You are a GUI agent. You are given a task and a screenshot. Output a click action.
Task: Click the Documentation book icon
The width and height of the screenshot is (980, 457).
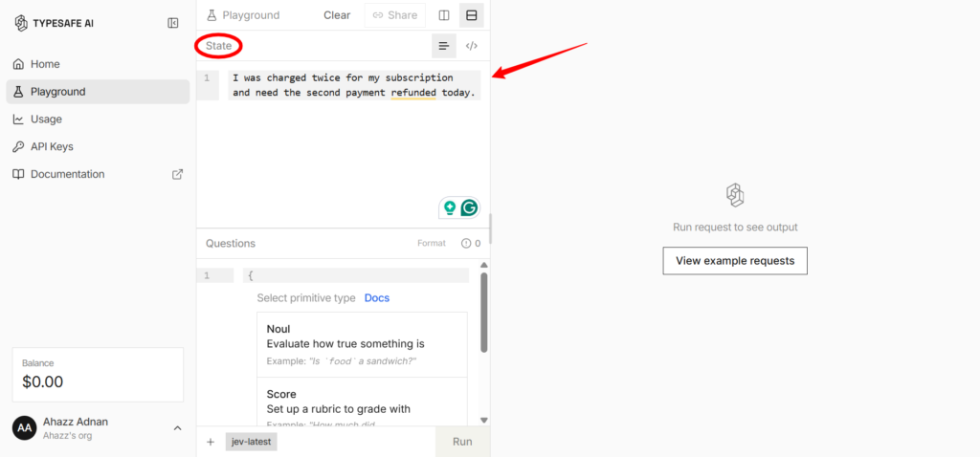pyautogui.click(x=19, y=174)
